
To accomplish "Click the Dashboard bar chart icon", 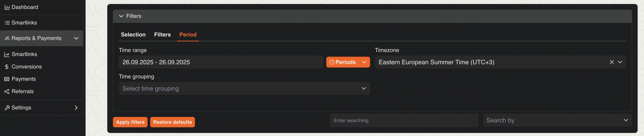I will point(7,7).
